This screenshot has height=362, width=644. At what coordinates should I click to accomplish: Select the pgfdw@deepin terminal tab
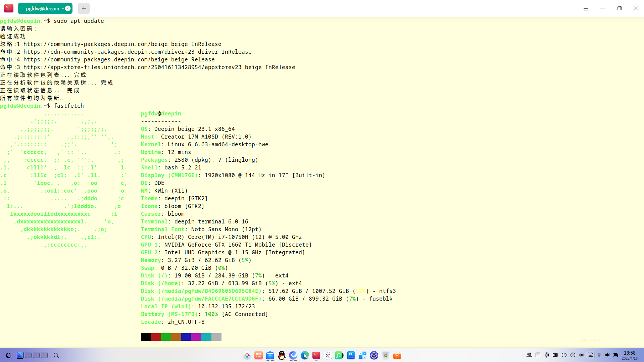(45, 8)
